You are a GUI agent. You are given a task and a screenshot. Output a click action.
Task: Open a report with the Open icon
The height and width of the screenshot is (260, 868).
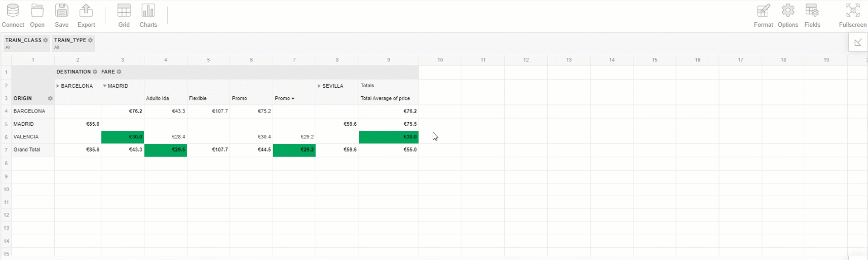click(37, 15)
